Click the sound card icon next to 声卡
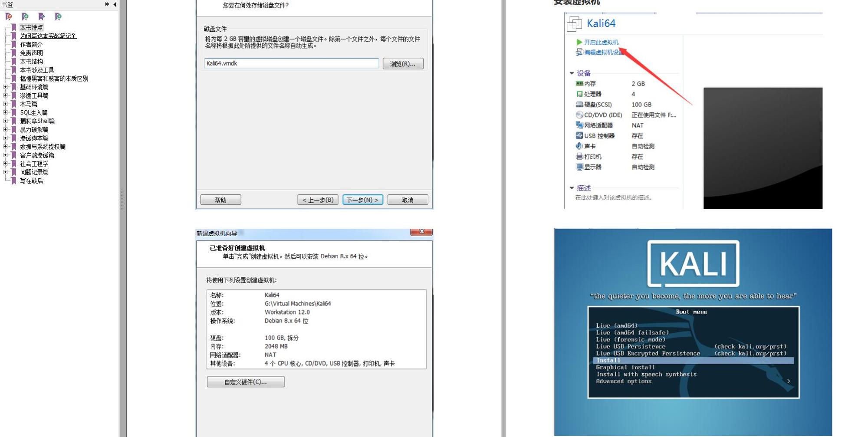 [x=579, y=146]
